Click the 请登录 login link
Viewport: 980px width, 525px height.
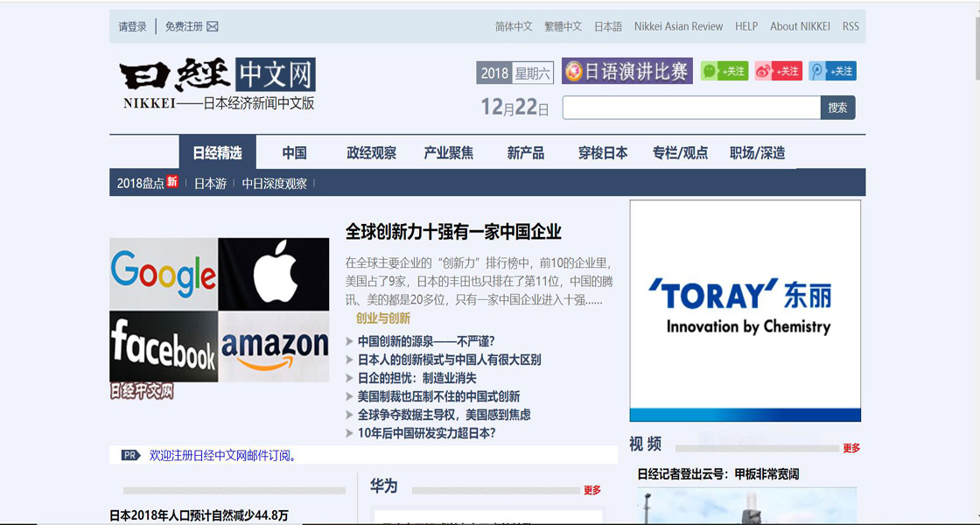(x=132, y=27)
